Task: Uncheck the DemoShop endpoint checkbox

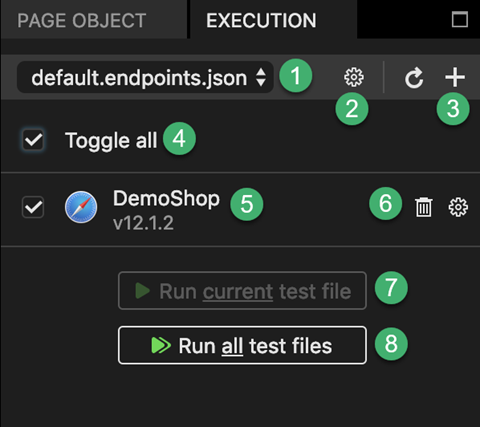Action: pos(33,207)
